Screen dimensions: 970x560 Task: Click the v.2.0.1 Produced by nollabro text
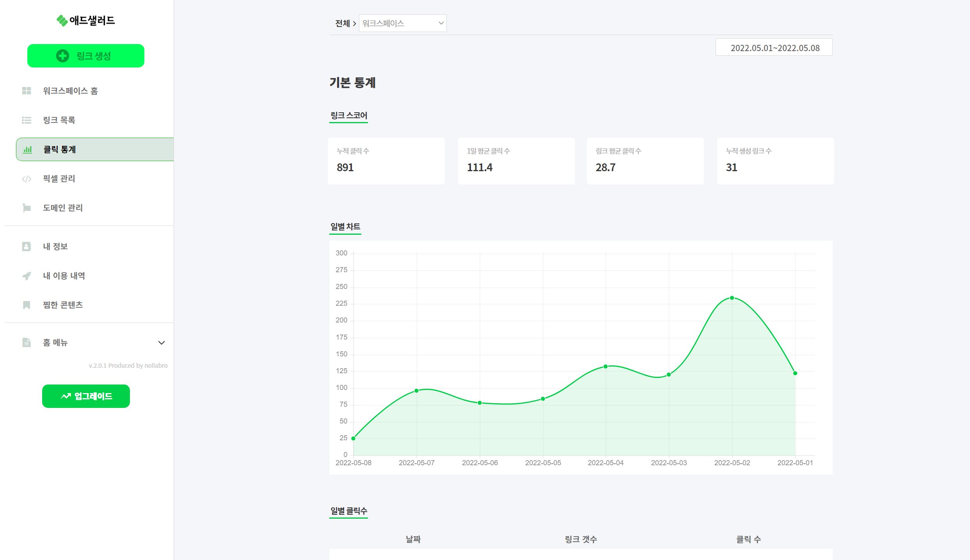coord(128,365)
